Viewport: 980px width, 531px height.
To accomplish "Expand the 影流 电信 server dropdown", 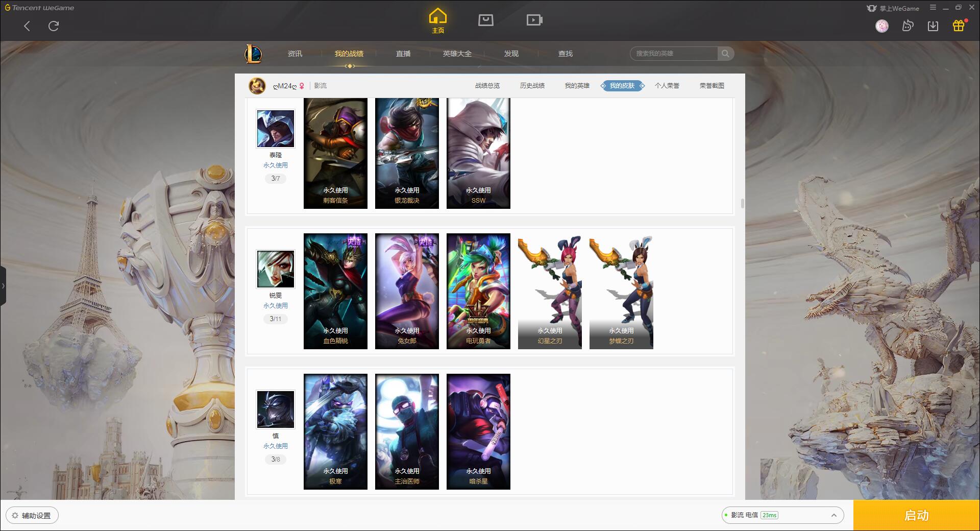I will point(782,515).
